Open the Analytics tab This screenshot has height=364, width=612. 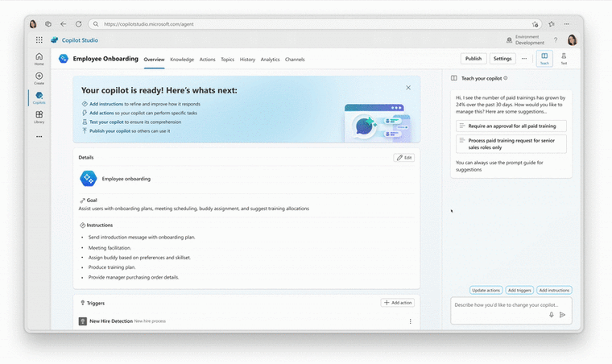coord(270,60)
